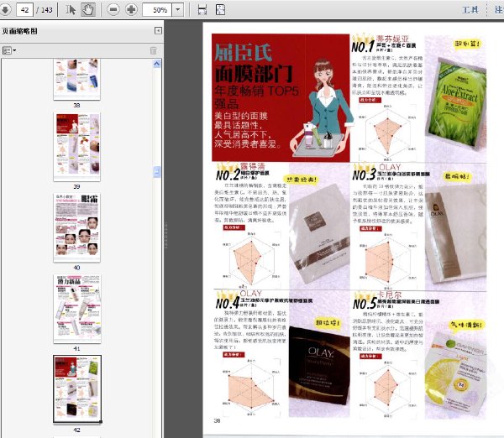504x438 pixels.
Task: Click the NO.2 product heading
Action: coord(243,172)
